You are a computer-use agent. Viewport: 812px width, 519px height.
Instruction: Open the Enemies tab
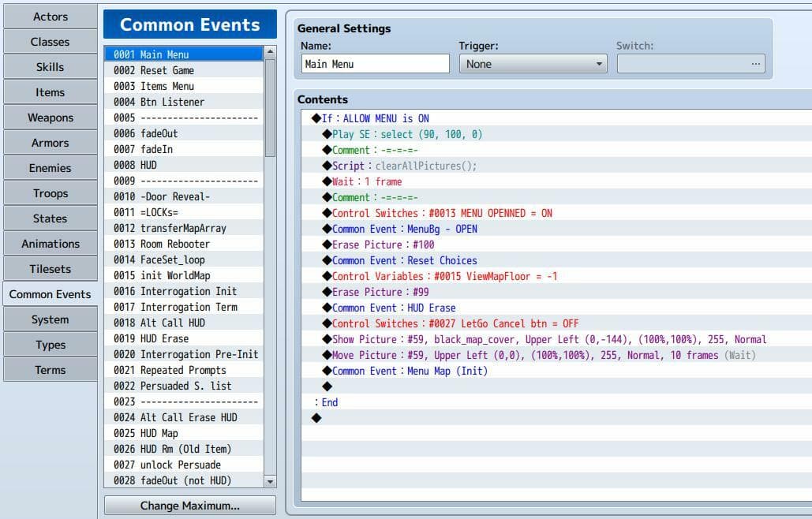coord(51,168)
